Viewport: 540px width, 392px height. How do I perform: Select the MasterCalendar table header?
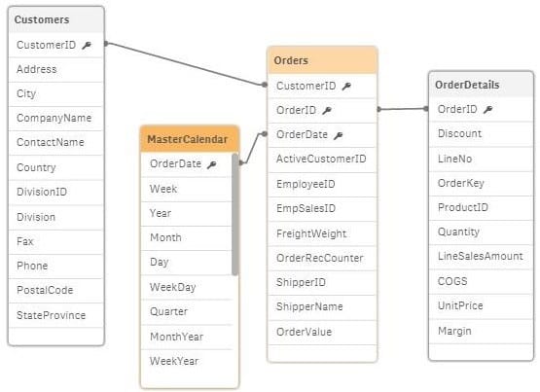(x=190, y=139)
